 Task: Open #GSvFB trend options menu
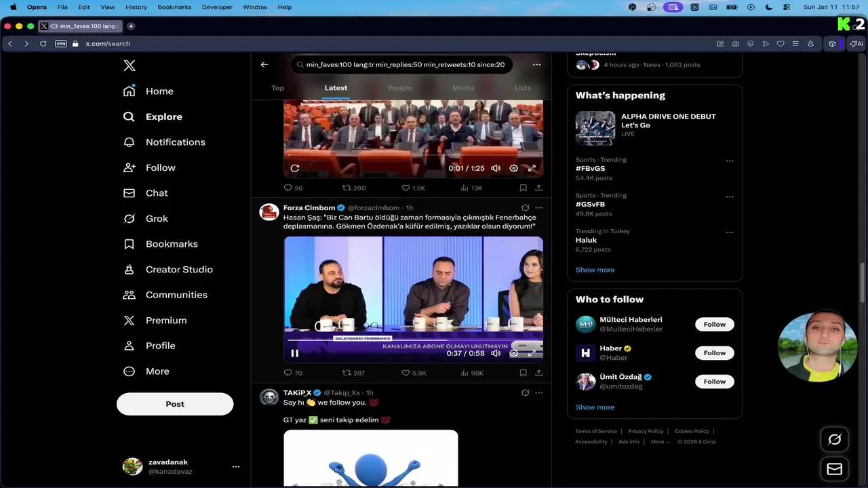tap(730, 197)
